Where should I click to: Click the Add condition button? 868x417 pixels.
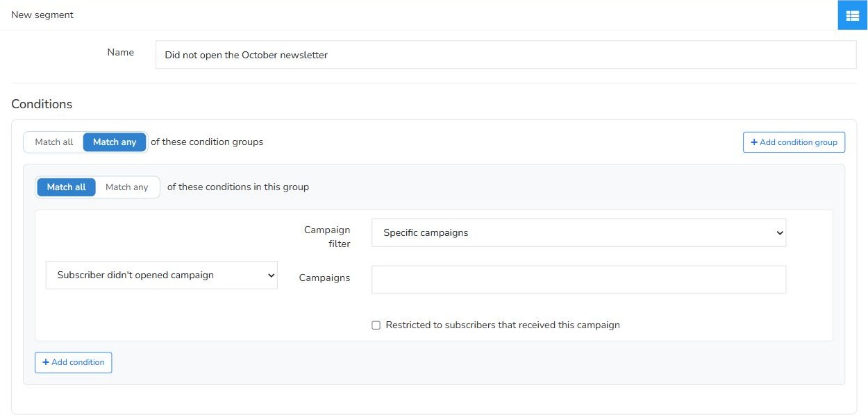click(x=74, y=362)
